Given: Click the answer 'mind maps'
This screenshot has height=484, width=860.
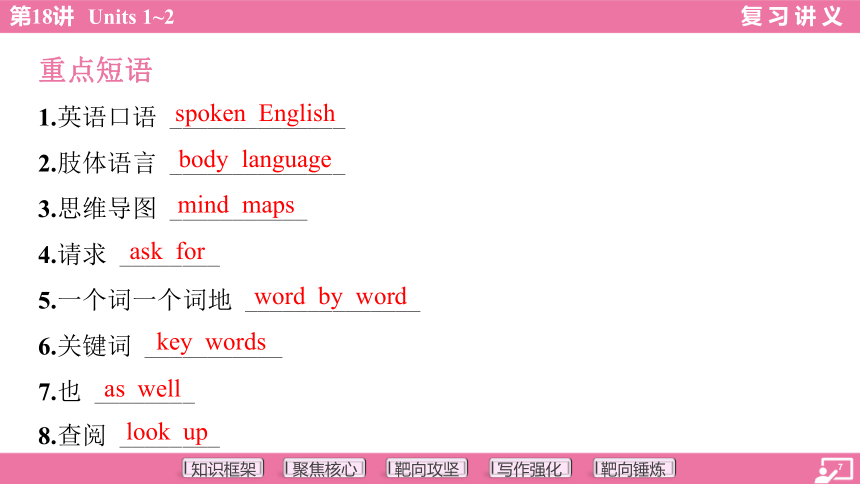Looking at the screenshot, I should tap(236, 206).
